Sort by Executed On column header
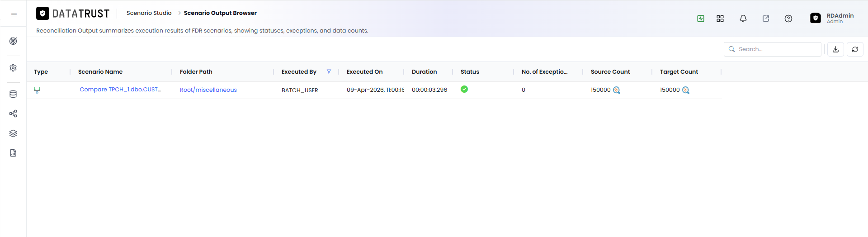Image resolution: width=868 pixels, height=237 pixels. (x=365, y=72)
